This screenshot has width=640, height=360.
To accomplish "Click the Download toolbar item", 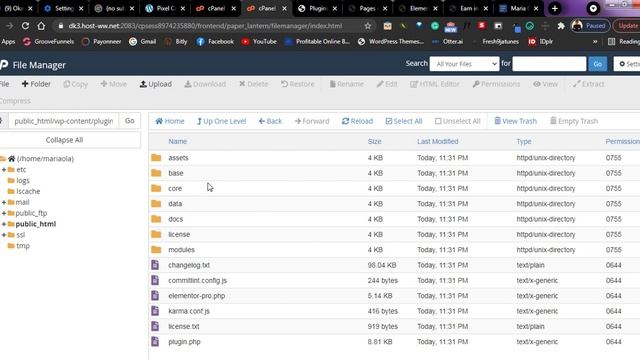I will pos(205,84).
